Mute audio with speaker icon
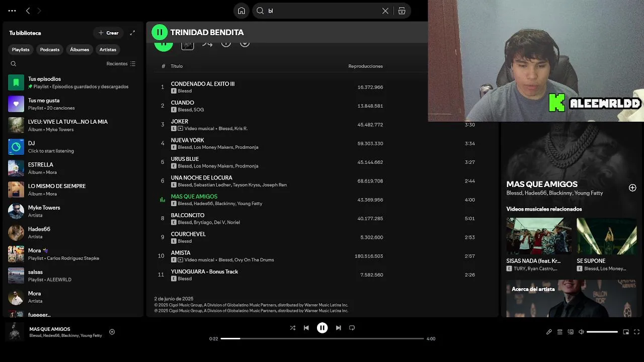Image resolution: width=644 pixels, height=362 pixels. (581, 332)
